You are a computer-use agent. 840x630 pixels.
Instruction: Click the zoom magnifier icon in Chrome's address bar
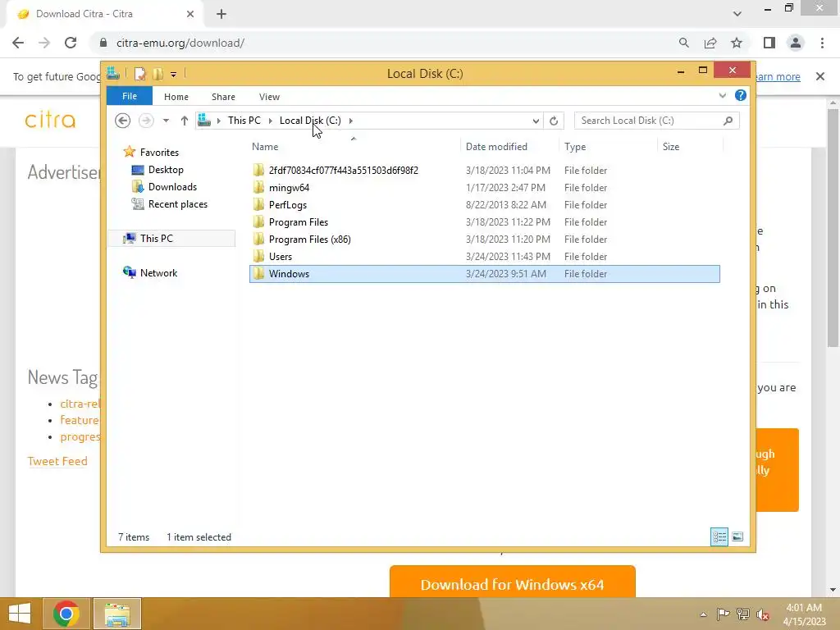click(x=683, y=43)
